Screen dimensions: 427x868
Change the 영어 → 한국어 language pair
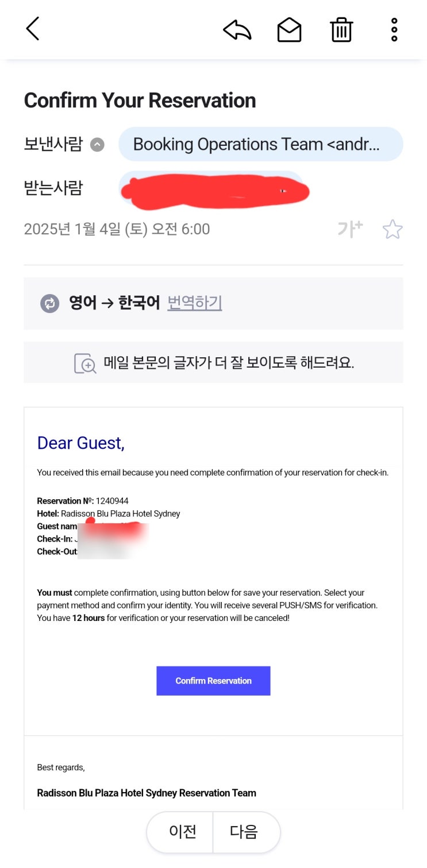point(114,303)
